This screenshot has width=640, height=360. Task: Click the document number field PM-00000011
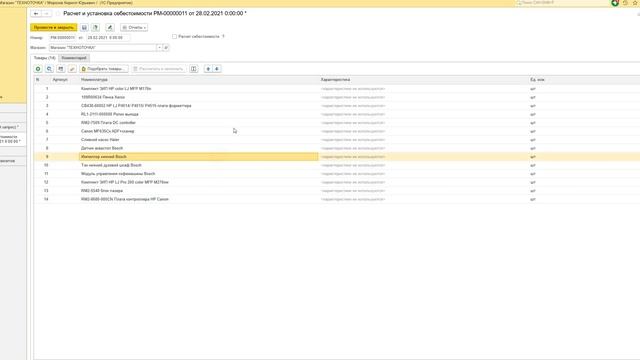(x=62, y=38)
